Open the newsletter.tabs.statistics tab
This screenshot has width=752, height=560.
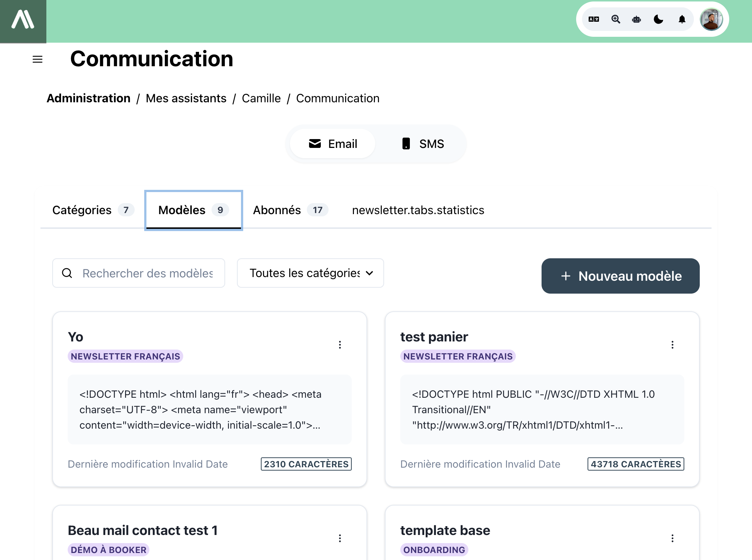(x=418, y=210)
